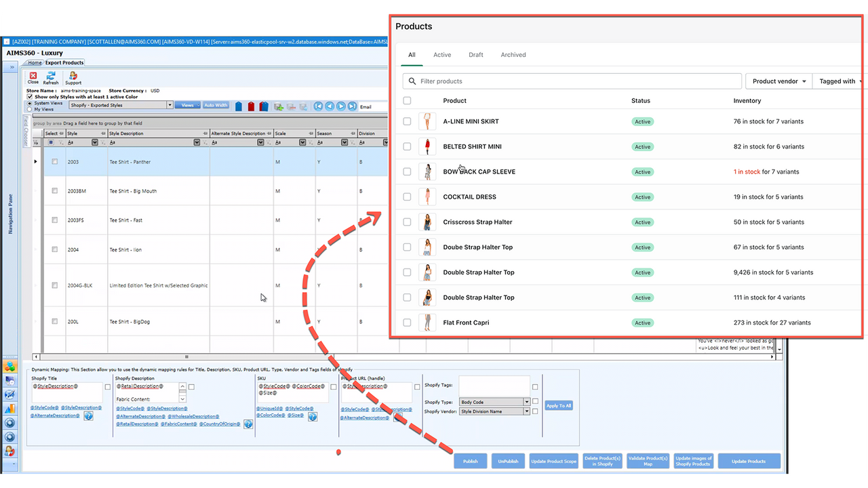
Task: Click Update images of Shopify Products button
Action: (x=693, y=461)
